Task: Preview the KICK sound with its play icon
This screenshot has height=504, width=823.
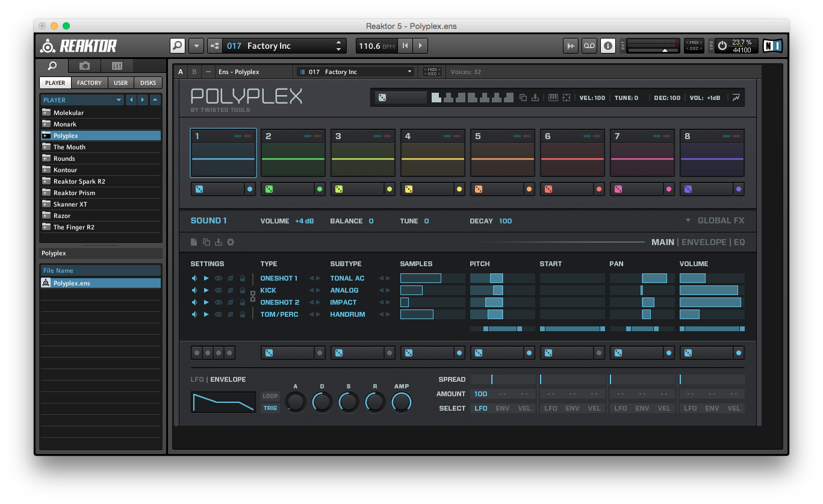Action: tap(207, 290)
